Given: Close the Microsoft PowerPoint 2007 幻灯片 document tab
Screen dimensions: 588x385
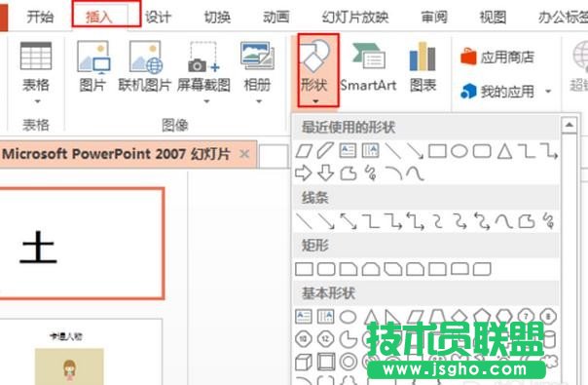Looking at the screenshot, I should coord(244,154).
